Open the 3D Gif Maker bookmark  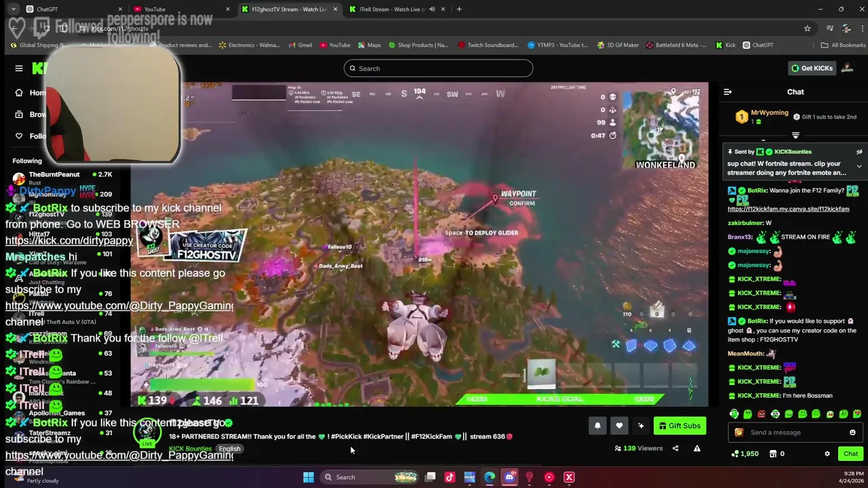click(618, 45)
